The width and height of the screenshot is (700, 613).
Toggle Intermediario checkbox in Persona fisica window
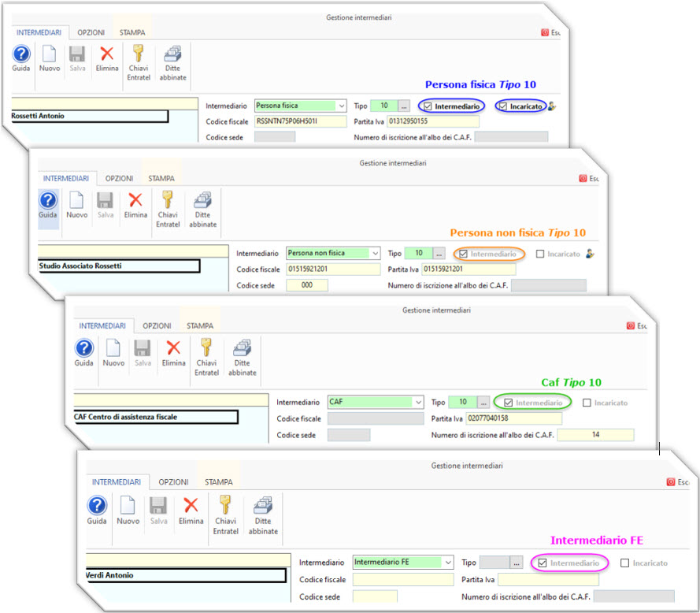point(428,106)
